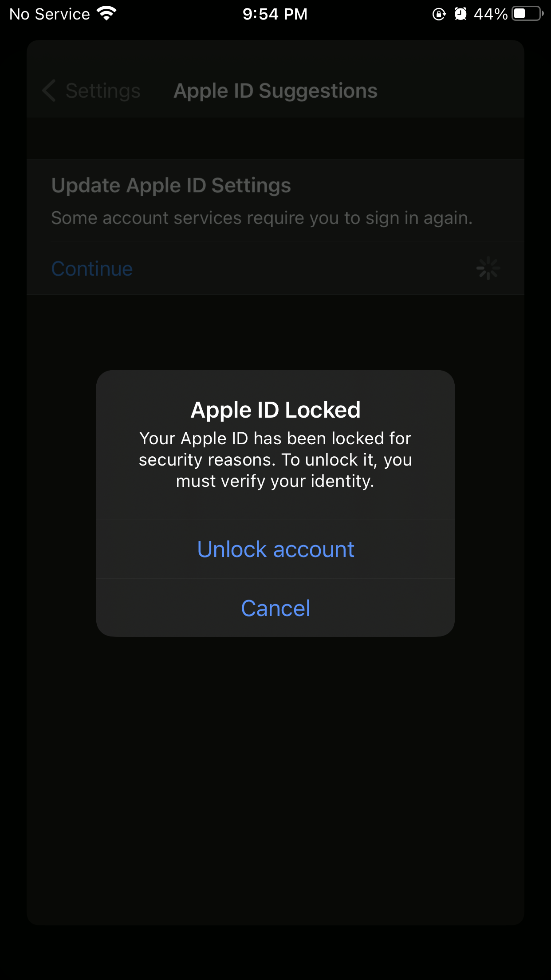Tap the back chevron arrow
The width and height of the screenshot is (551, 980).
(49, 91)
